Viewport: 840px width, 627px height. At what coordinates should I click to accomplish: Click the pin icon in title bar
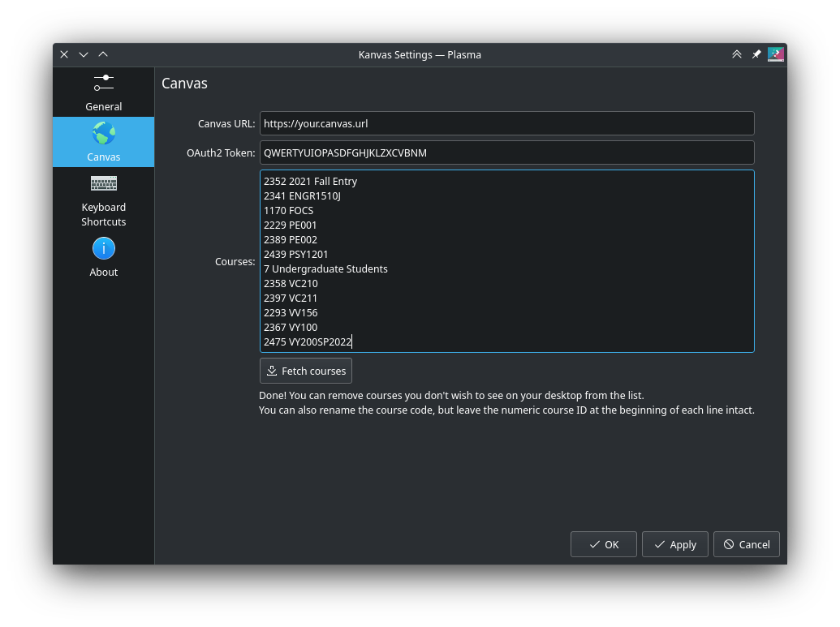[x=756, y=54]
